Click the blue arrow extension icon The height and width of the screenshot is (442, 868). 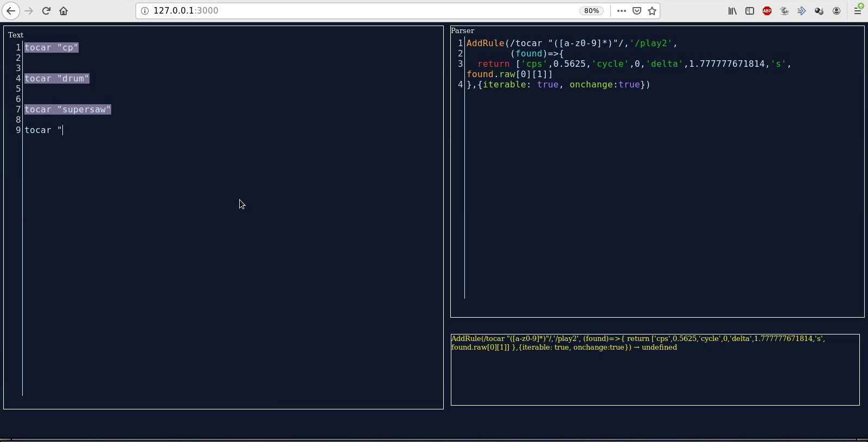(x=802, y=11)
